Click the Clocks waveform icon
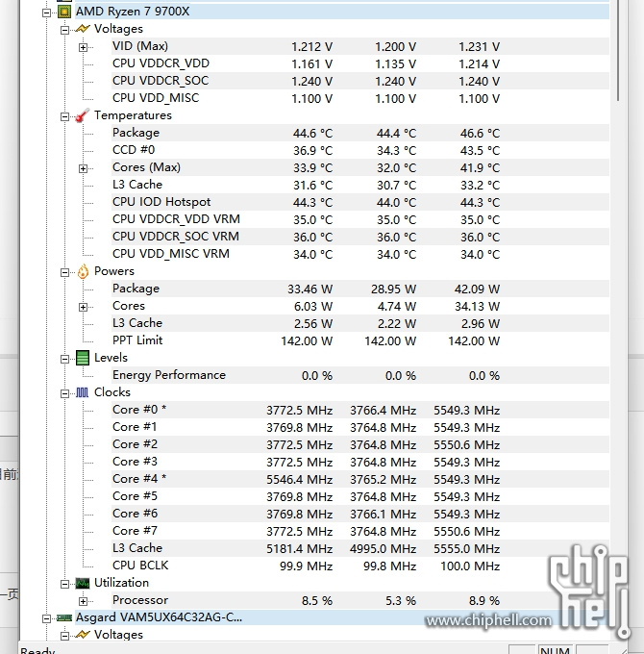 [83, 392]
